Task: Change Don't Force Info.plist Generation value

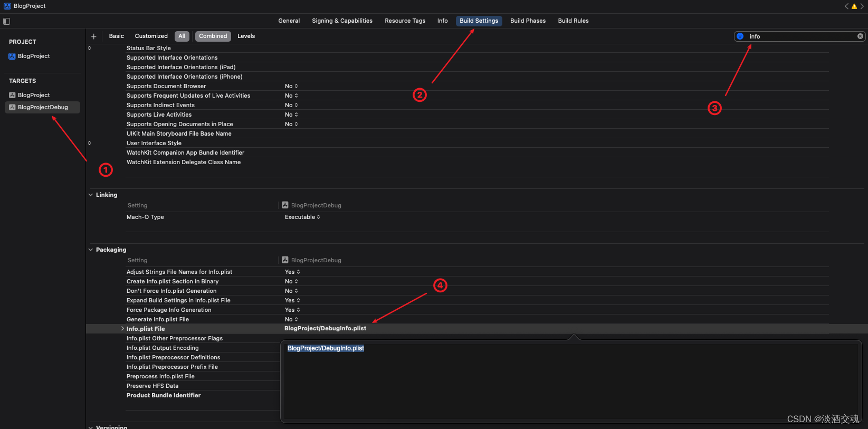Action: pyautogui.click(x=291, y=291)
